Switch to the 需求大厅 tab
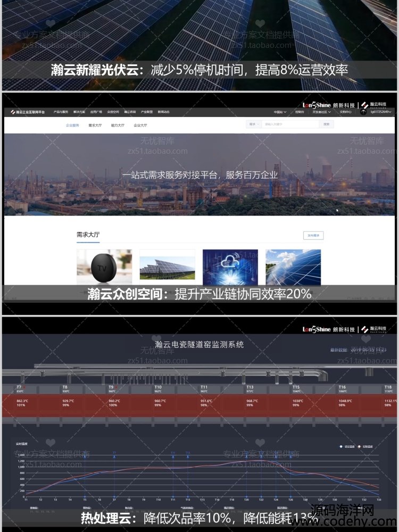The image size is (399, 532). coord(95,126)
